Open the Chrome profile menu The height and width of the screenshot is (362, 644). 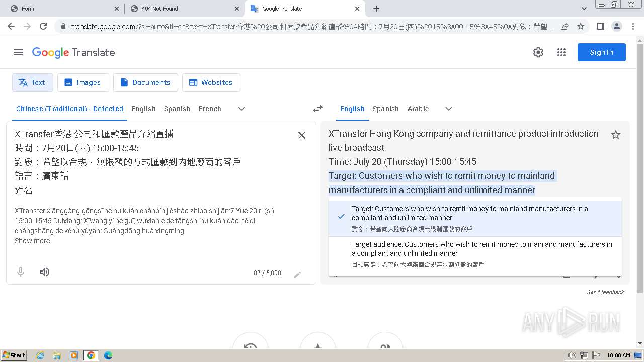point(616,26)
